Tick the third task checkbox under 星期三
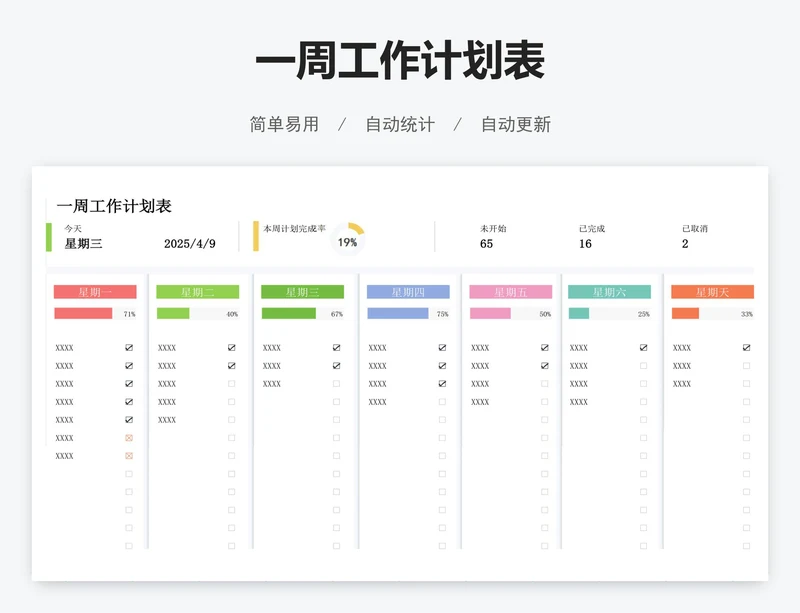This screenshot has width=800, height=613. pos(336,384)
